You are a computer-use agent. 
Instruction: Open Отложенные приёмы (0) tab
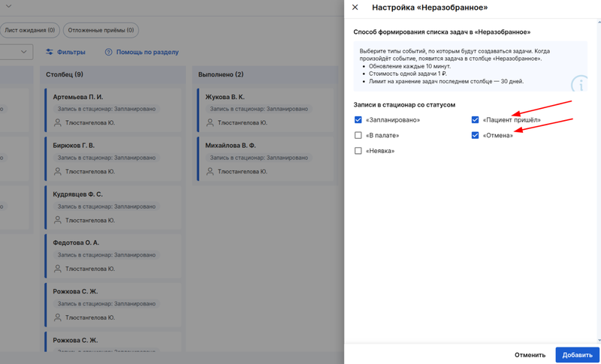coord(101,31)
